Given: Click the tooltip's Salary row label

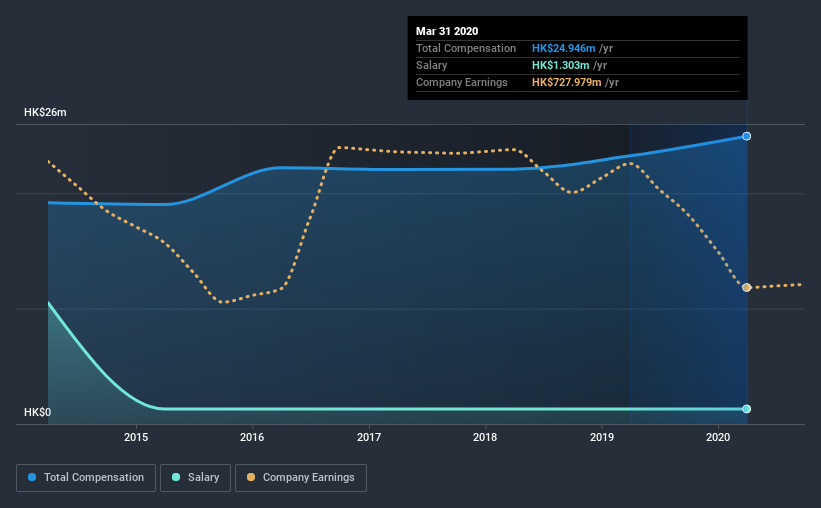Looking at the screenshot, I should (x=431, y=65).
